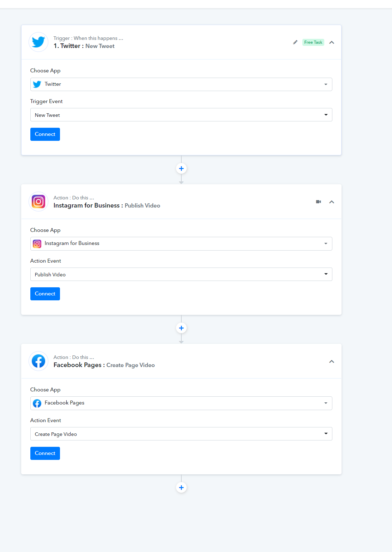Click the video camera icon on Instagram step
The image size is (392, 552).
click(319, 202)
